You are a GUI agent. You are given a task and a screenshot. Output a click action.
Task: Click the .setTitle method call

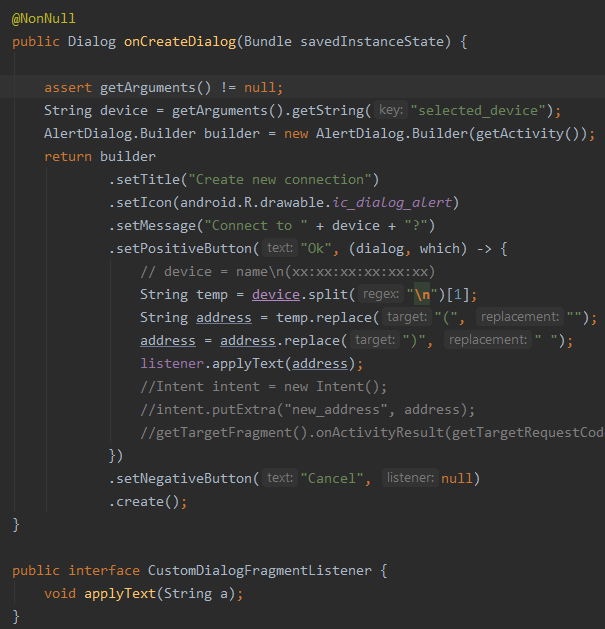click(x=144, y=179)
